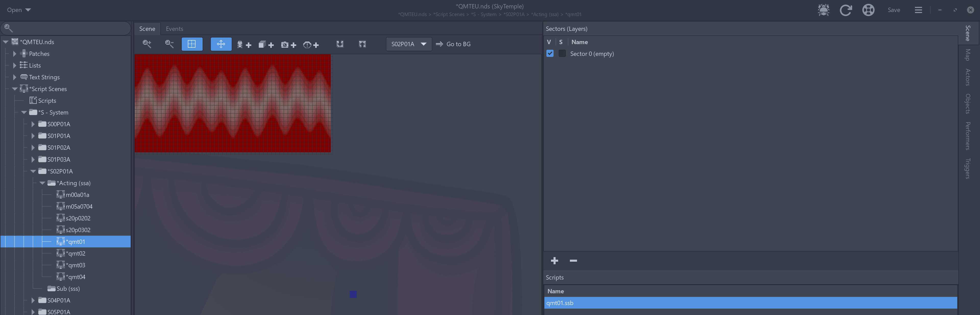Toggle the grid display button
Viewport: 980px width, 315px height.
(x=192, y=44)
